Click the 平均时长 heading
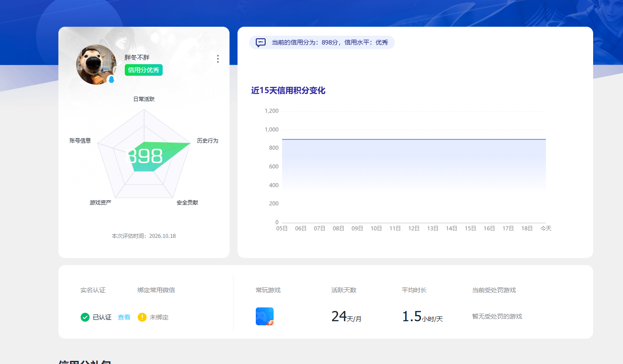The height and width of the screenshot is (364, 623). coord(414,290)
